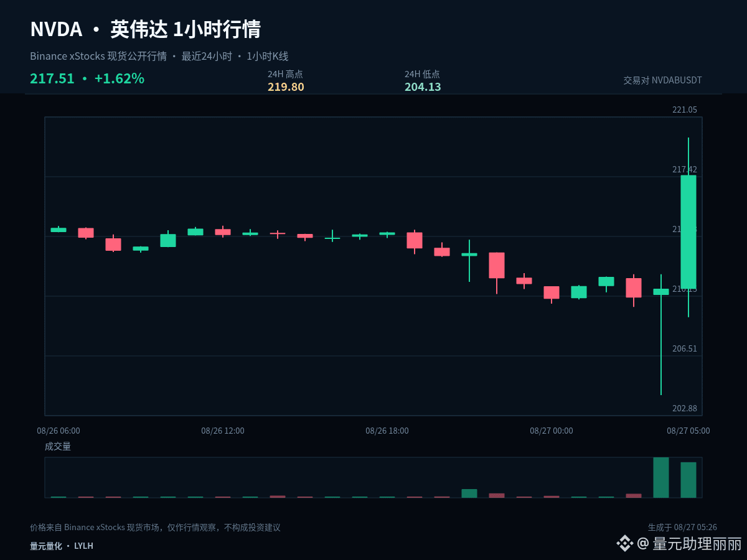This screenshot has height=560, width=747.
Task: Click the medium green volume bar at 08/26 21:00
Action: coord(469,493)
